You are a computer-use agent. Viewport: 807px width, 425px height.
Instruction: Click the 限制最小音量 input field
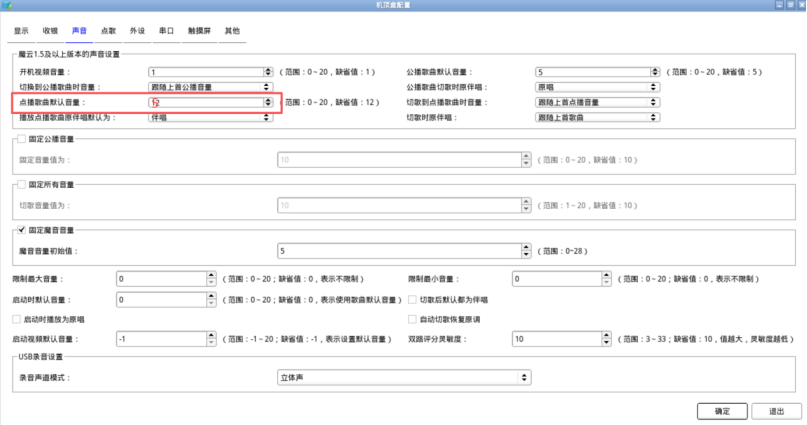click(557, 279)
